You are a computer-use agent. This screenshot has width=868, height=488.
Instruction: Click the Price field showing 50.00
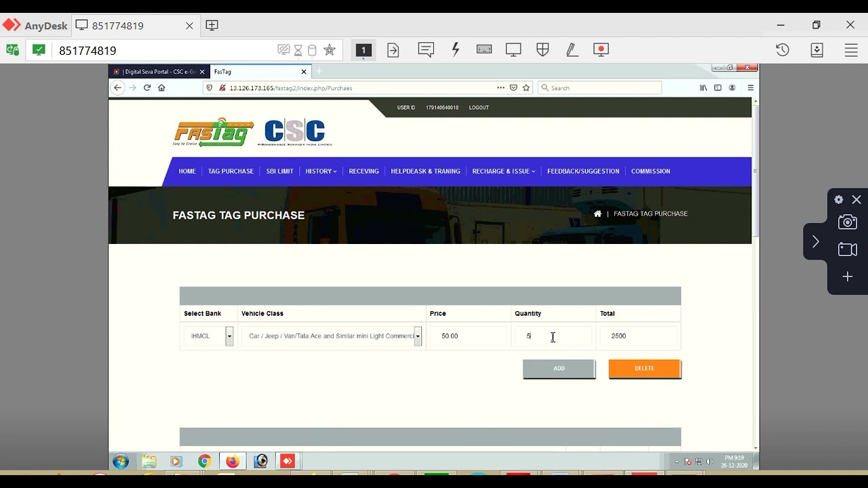click(468, 336)
